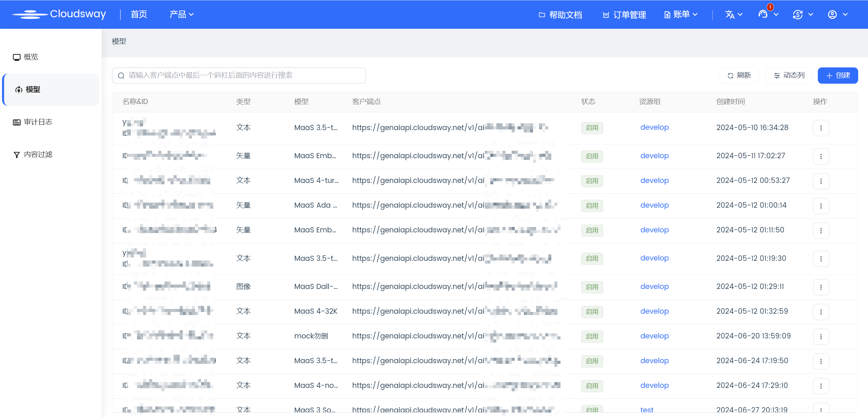This screenshot has width=868, height=417.
Task: Open 内容过滤 in the sidebar
Action: [x=38, y=154]
